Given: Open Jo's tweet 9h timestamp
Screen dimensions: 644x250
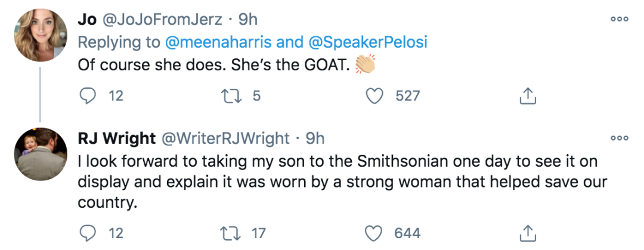Looking at the screenshot, I should (x=248, y=19).
